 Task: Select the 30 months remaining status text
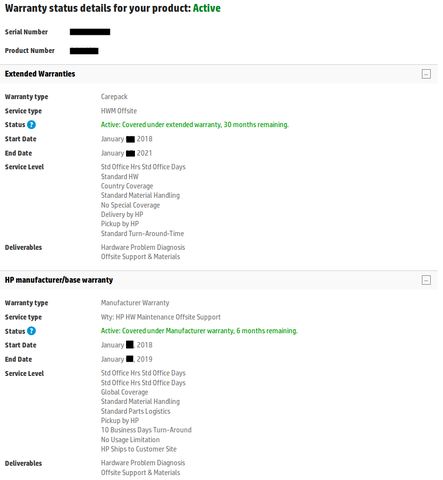pyautogui.click(x=195, y=125)
